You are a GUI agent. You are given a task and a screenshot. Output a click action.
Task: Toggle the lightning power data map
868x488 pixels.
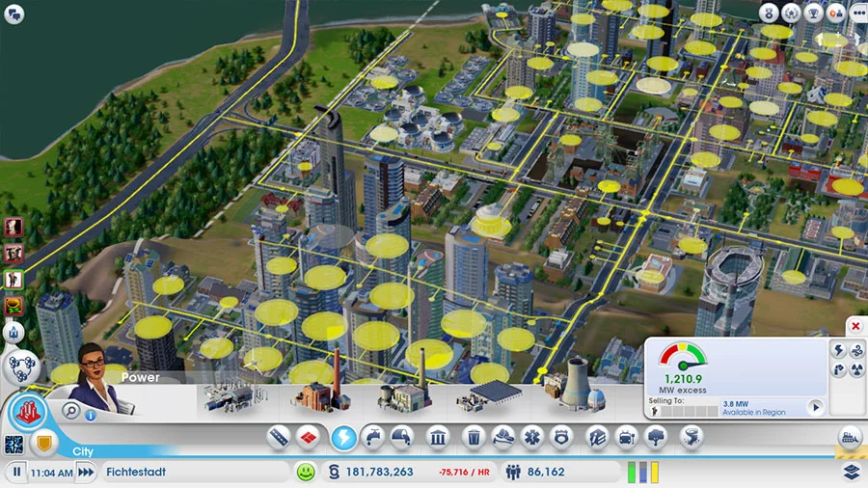839,350
